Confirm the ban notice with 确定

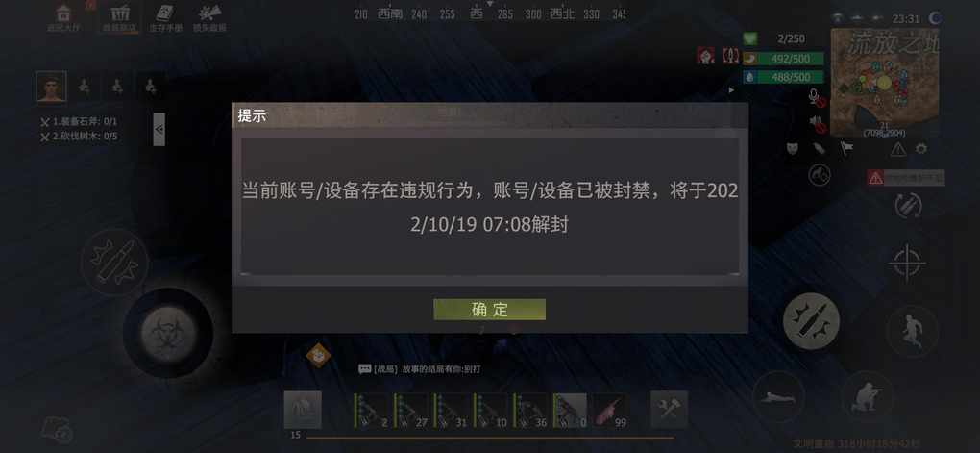pos(489,310)
